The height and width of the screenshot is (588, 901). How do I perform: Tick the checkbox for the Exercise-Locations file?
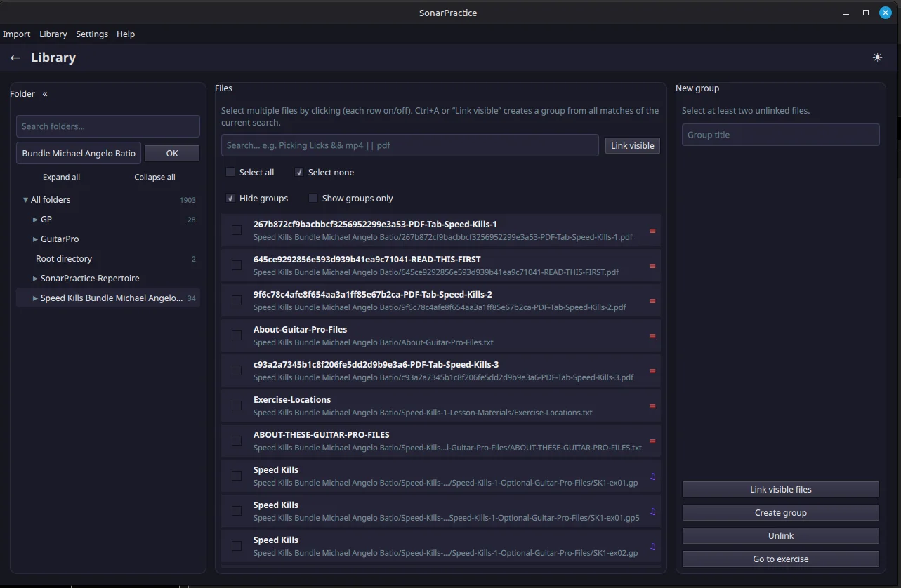[237, 406]
